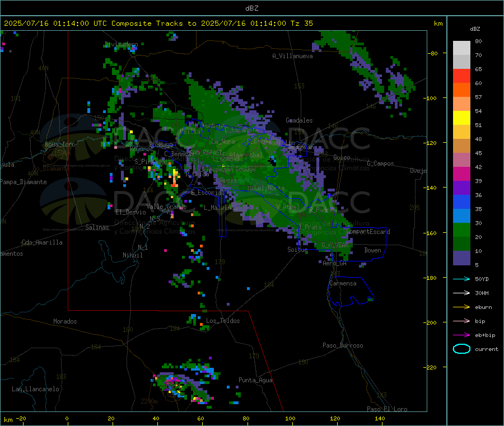Click the Divisadero map label
This screenshot has width=504, height=426.
[x=122, y=44]
